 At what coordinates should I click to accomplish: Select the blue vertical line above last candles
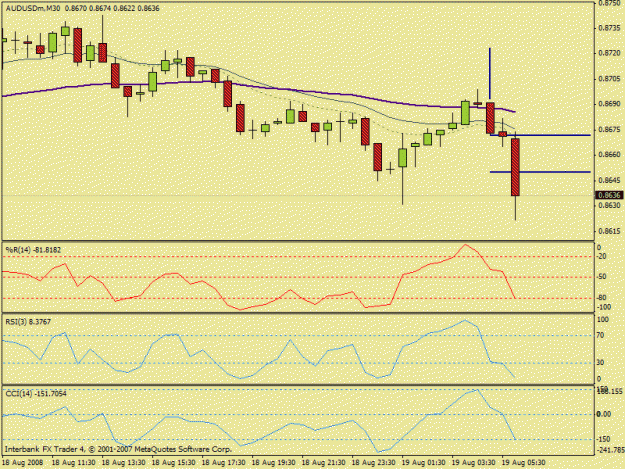click(x=490, y=74)
